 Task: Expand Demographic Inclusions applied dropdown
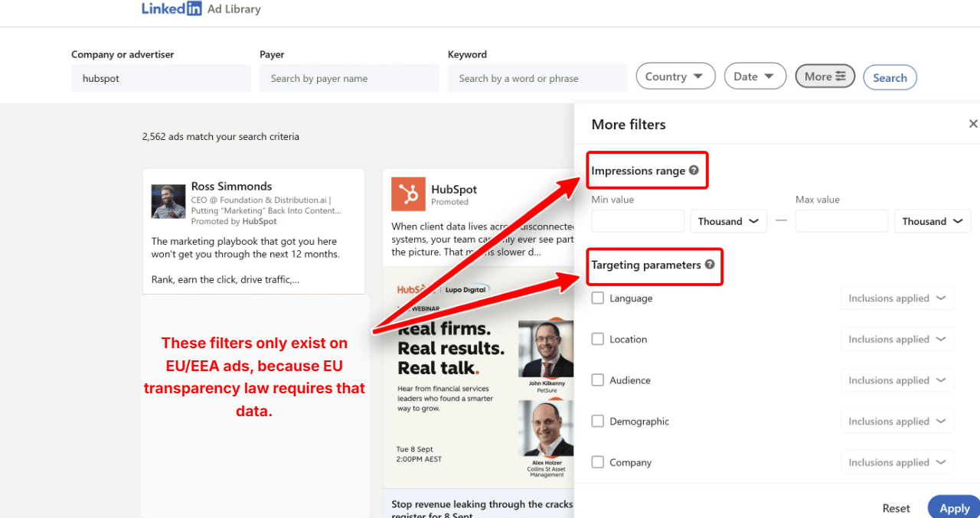click(x=897, y=422)
